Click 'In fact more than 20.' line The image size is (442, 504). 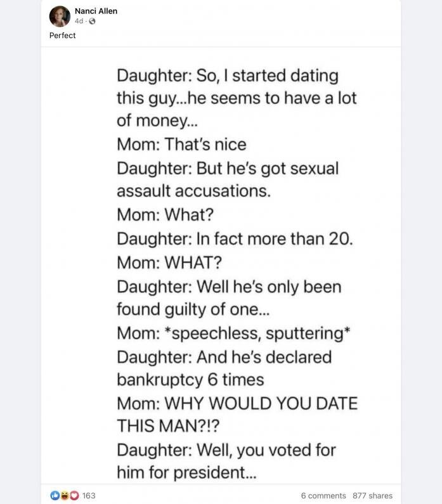[x=235, y=239]
